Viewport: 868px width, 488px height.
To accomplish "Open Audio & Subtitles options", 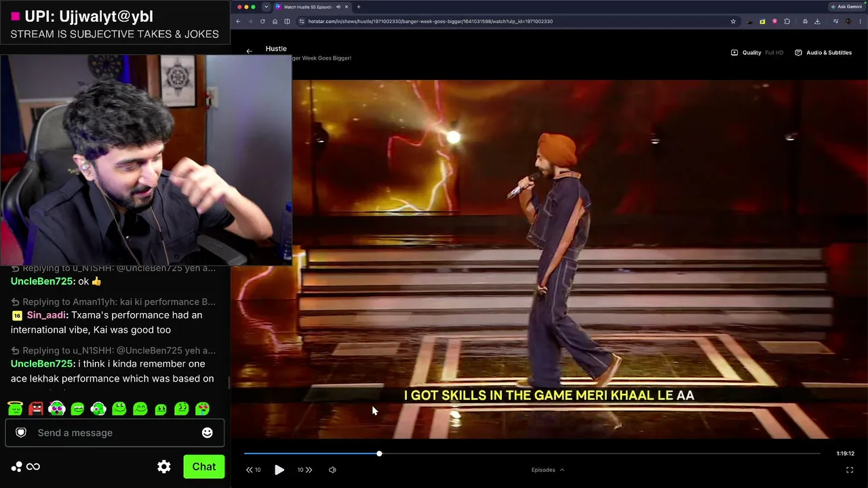I will pos(823,52).
